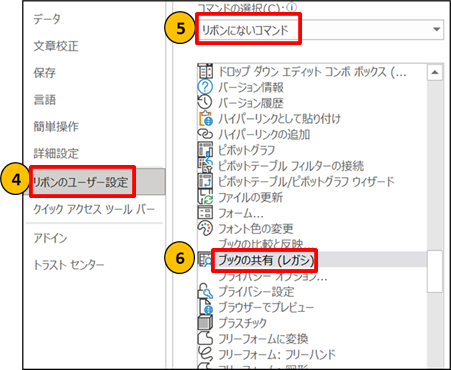Click the プライバシー設定 lock icon
Screen dimensions: 451x370
[x=205, y=291]
